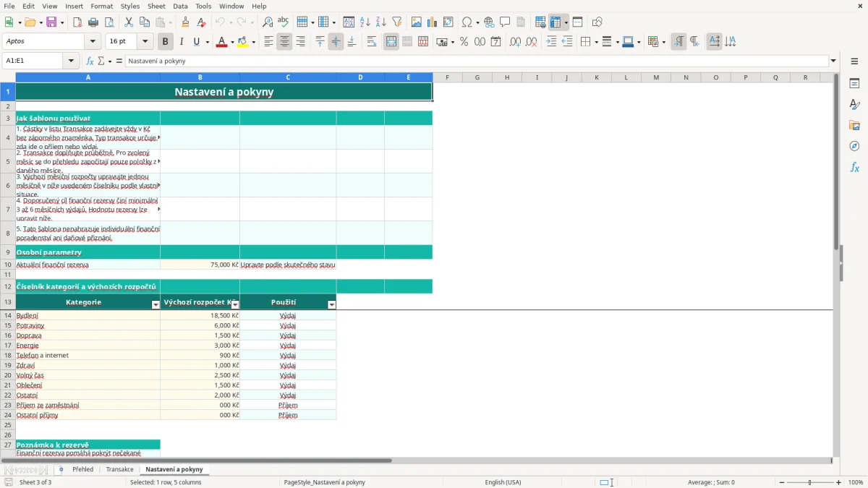868x488 pixels.
Task: Apply the red font color swatch
Action: [x=221, y=42]
